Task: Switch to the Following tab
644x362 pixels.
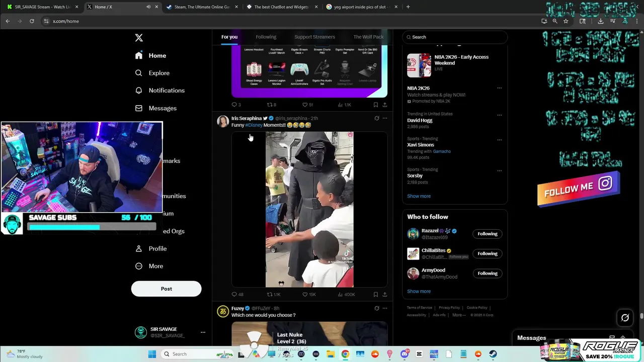Action: (x=266, y=37)
